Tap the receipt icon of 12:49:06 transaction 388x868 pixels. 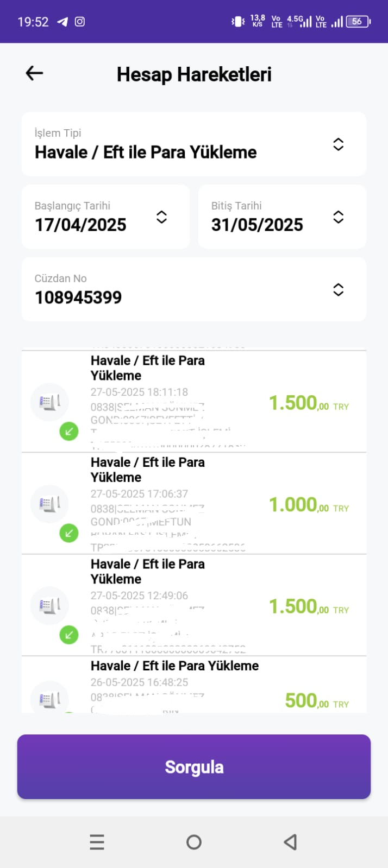49,605
